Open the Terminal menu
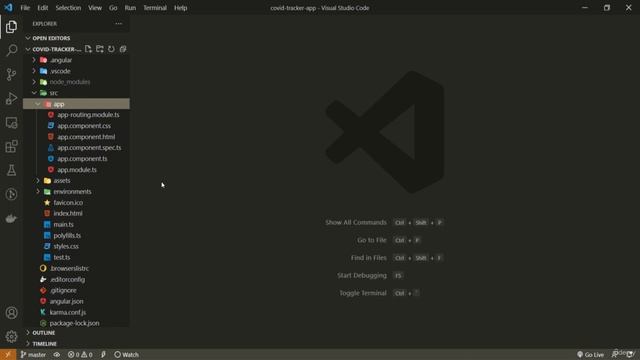The width and height of the screenshot is (640, 360). coord(155,8)
